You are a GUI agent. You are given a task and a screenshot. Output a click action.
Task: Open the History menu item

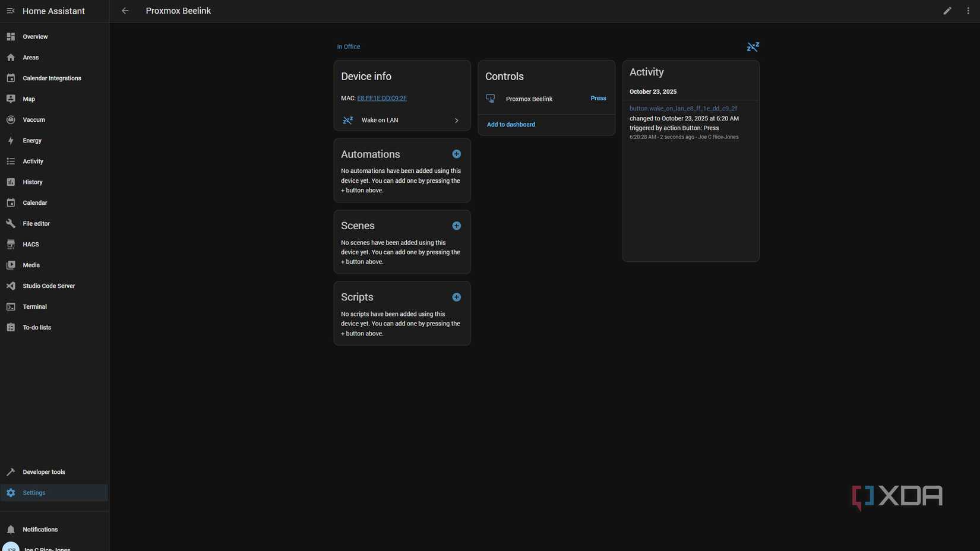(54, 182)
